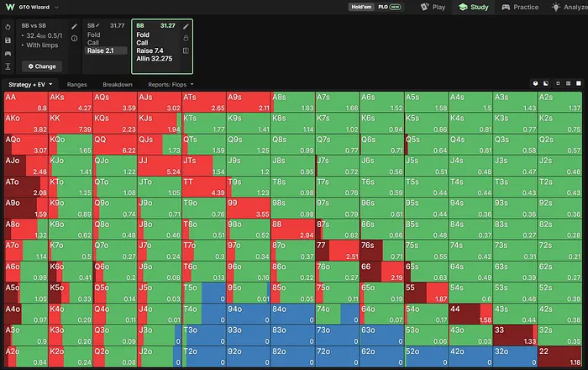Click the 74o hand cell
The image size is (588, 370).
point(338,314)
